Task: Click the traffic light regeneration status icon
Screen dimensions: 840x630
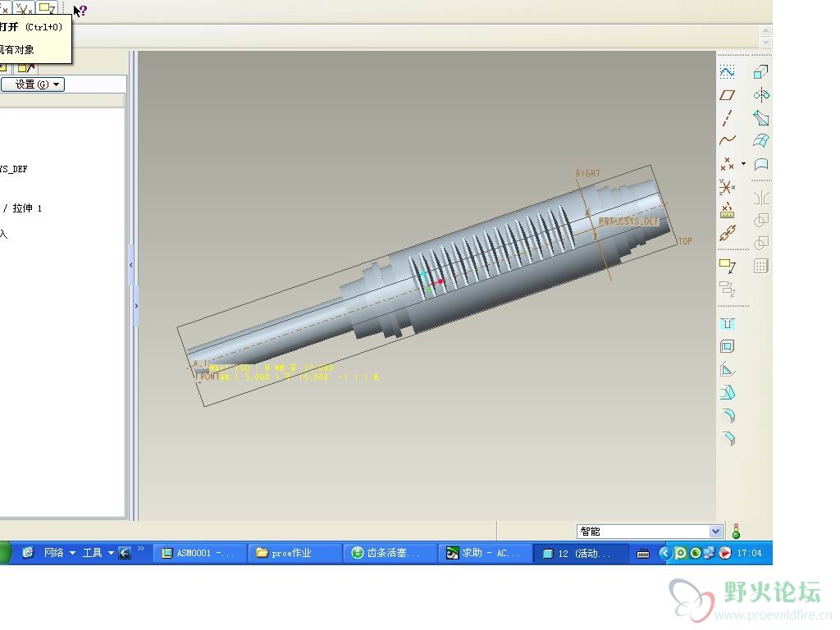Action: [x=736, y=531]
